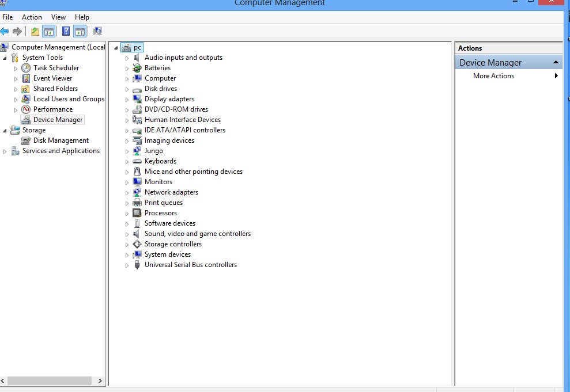This screenshot has height=392, width=570.
Task: Click the left pane horizontal scrollbar thumb
Action: [x=50, y=380]
